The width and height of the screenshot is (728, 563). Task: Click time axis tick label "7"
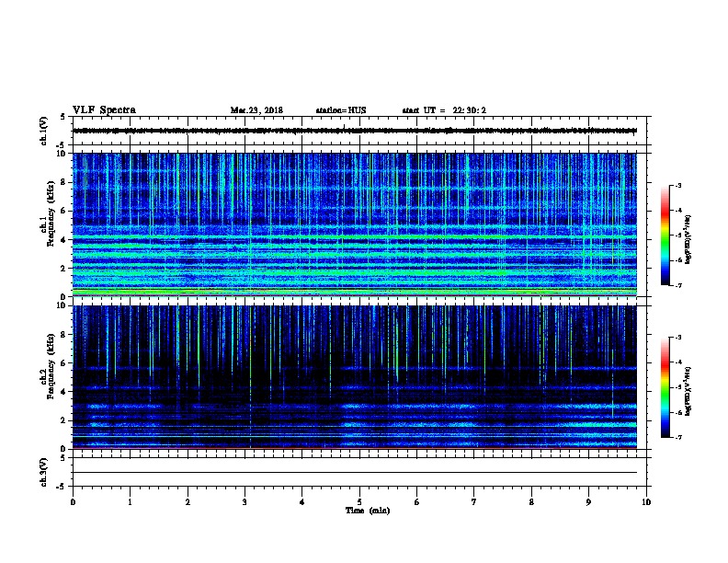point(474,502)
